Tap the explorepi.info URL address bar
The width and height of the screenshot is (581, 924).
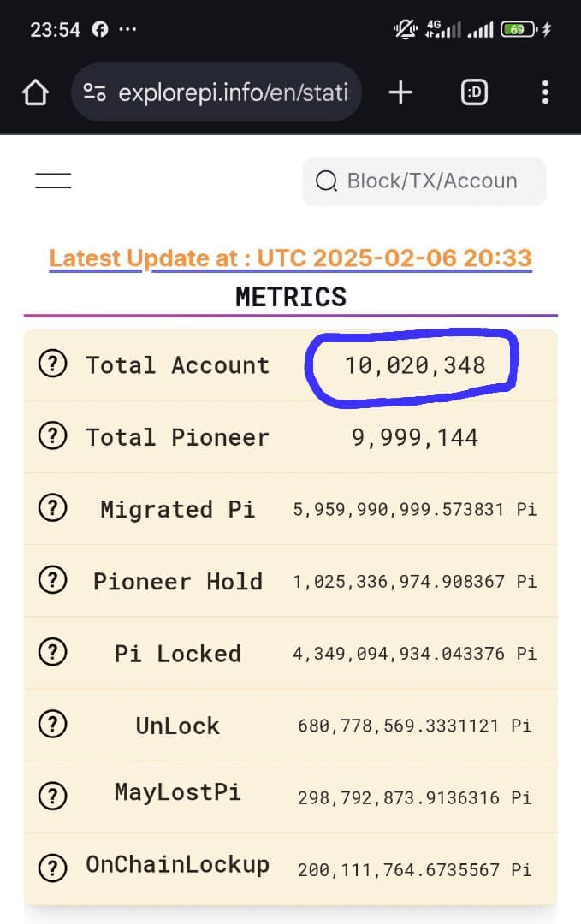[216, 92]
